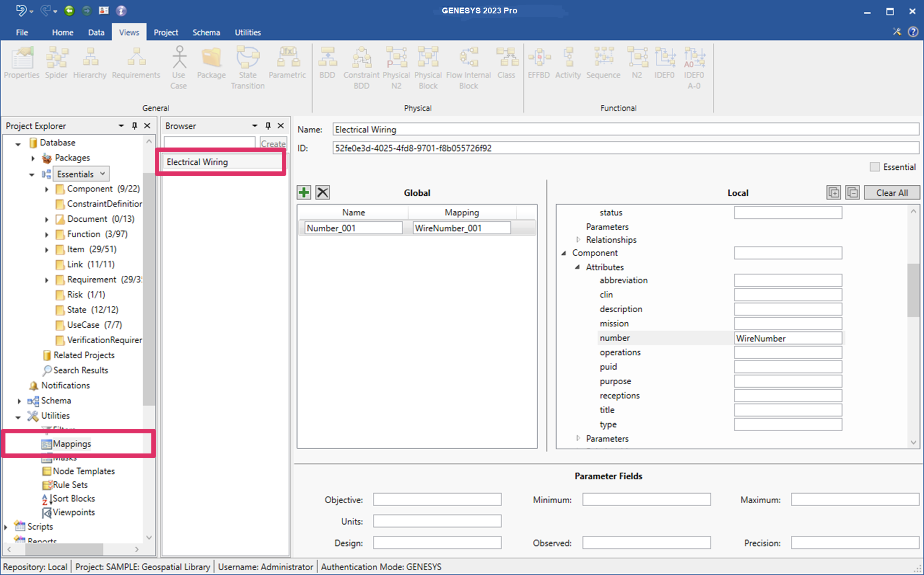Pin the Project Explorer panel
Screen dimensions: 924x575
pos(134,126)
